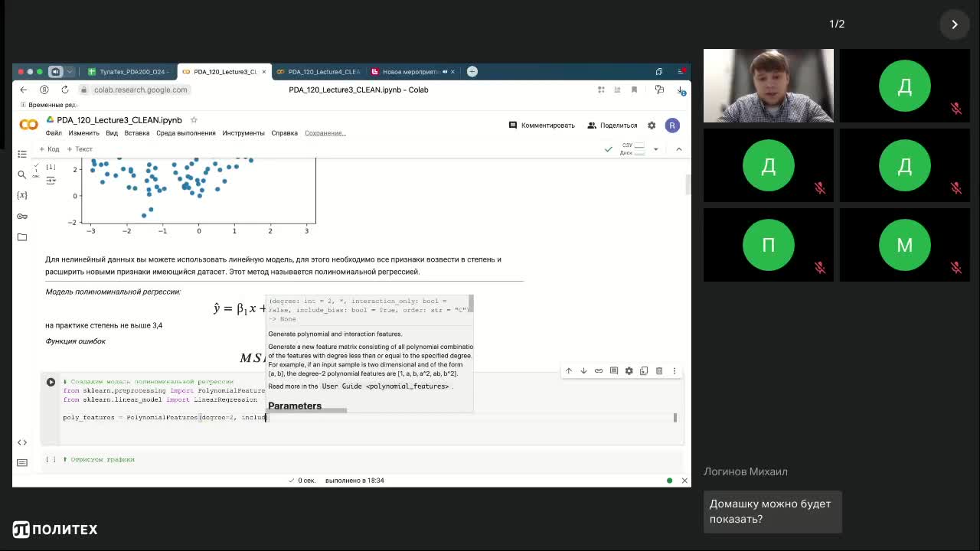Open the Вставка menu

click(x=137, y=133)
